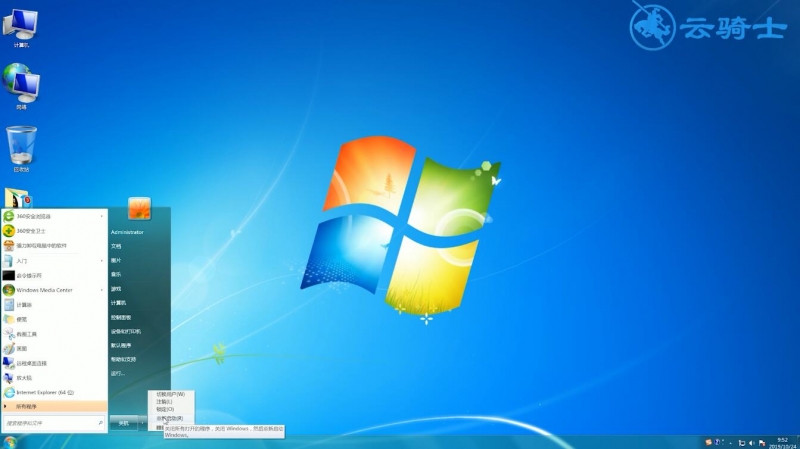800x449 pixels.
Task: Open 入门 (Getting Started) entry
Action: pyautogui.click(x=54, y=261)
